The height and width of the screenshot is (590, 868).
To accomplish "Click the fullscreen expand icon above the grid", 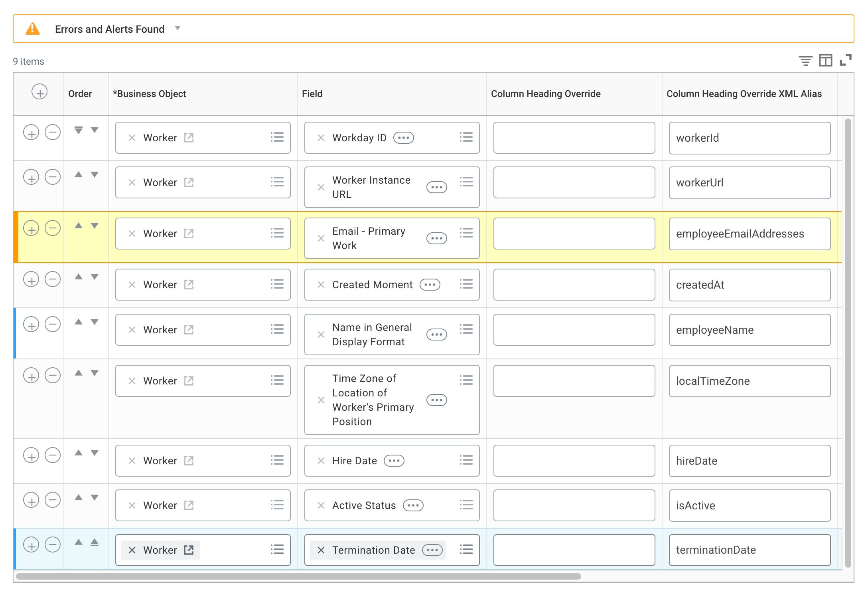I will [x=845, y=60].
